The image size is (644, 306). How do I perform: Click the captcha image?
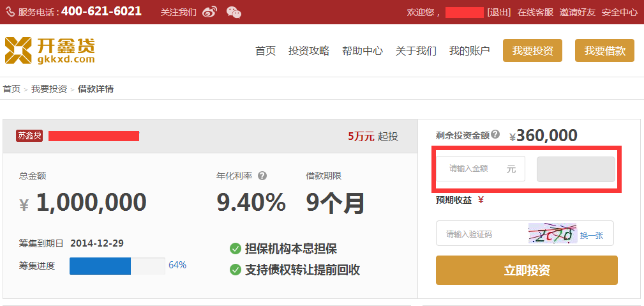point(552,234)
